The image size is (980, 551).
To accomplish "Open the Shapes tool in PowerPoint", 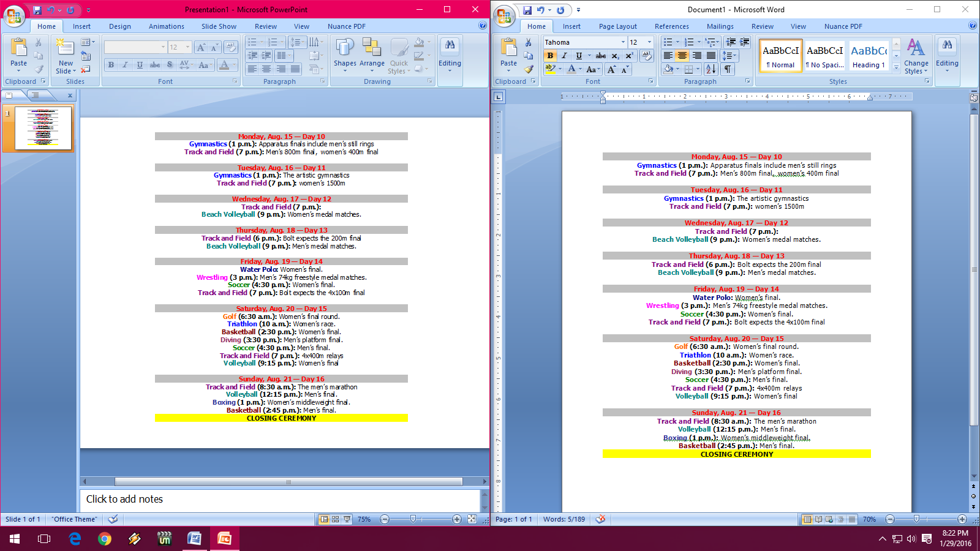I will coord(345,55).
